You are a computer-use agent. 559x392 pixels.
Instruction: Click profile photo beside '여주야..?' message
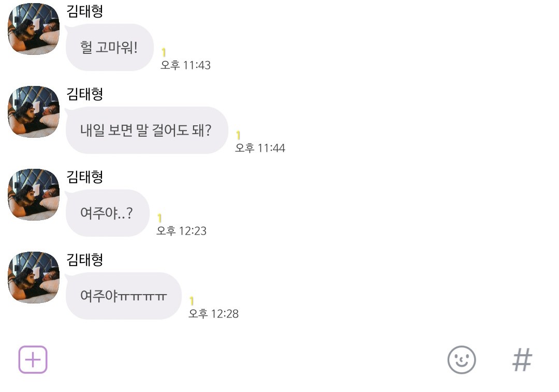[34, 195]
